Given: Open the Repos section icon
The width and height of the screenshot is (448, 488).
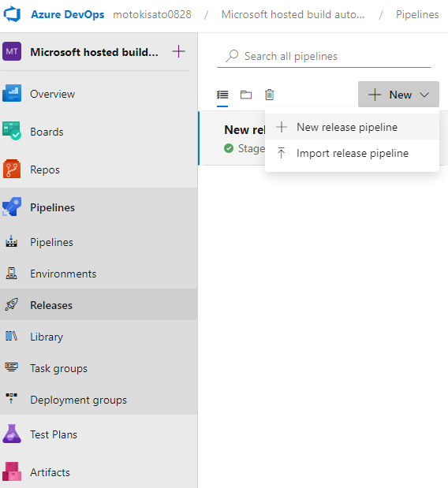Looking at the screenshot, I should coord(12,169).
